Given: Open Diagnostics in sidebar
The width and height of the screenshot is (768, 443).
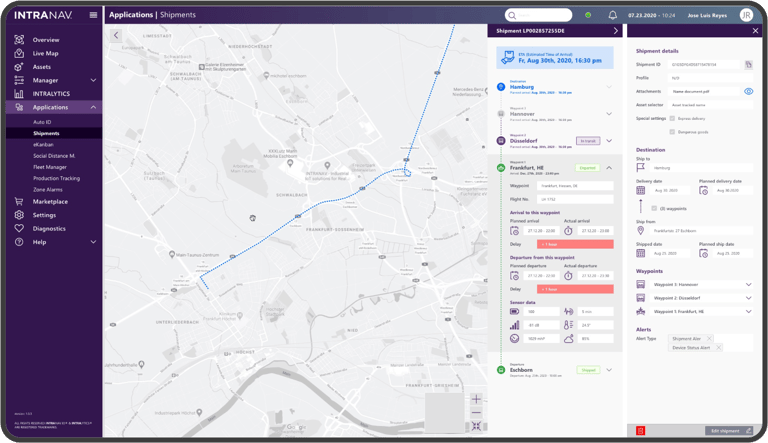Looking at the screenshot, I should [49, 228].
